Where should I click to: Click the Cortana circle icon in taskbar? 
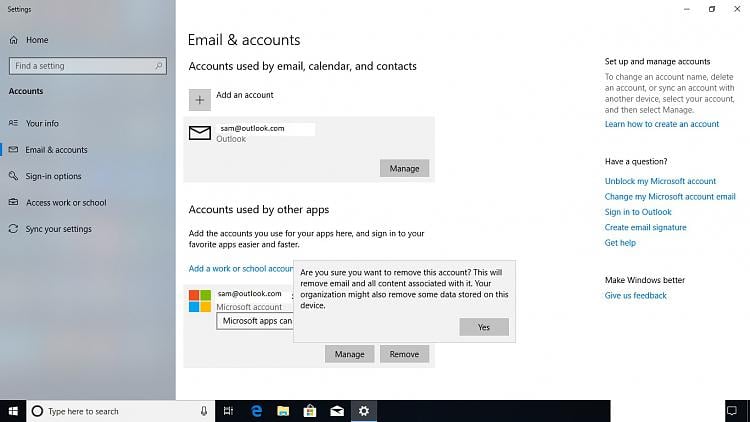point(37,411)
